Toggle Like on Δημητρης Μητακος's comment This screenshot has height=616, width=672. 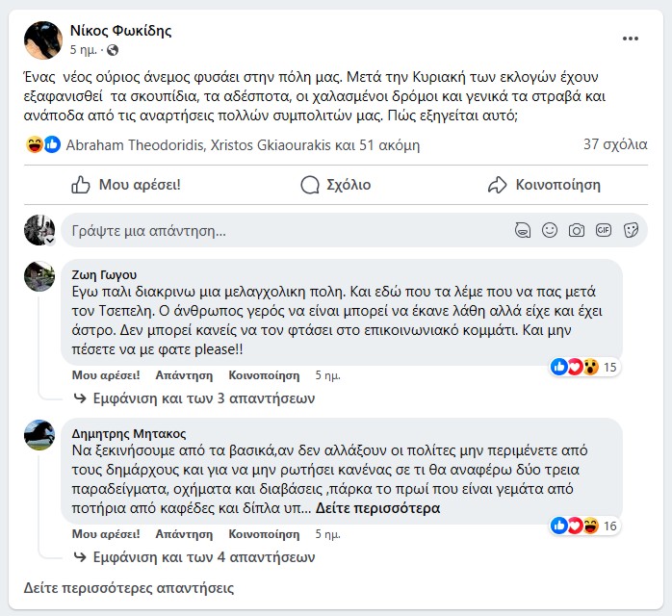coord(106,533)
